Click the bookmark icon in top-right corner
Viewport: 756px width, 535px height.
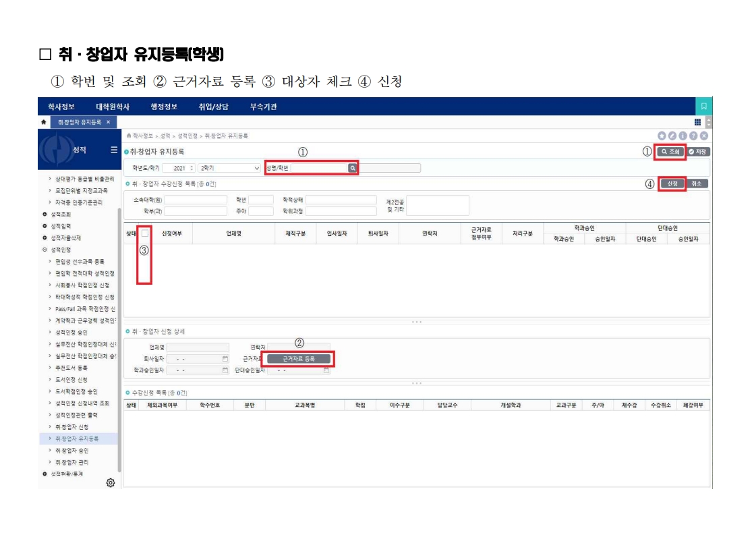click(x=703, y=107)
